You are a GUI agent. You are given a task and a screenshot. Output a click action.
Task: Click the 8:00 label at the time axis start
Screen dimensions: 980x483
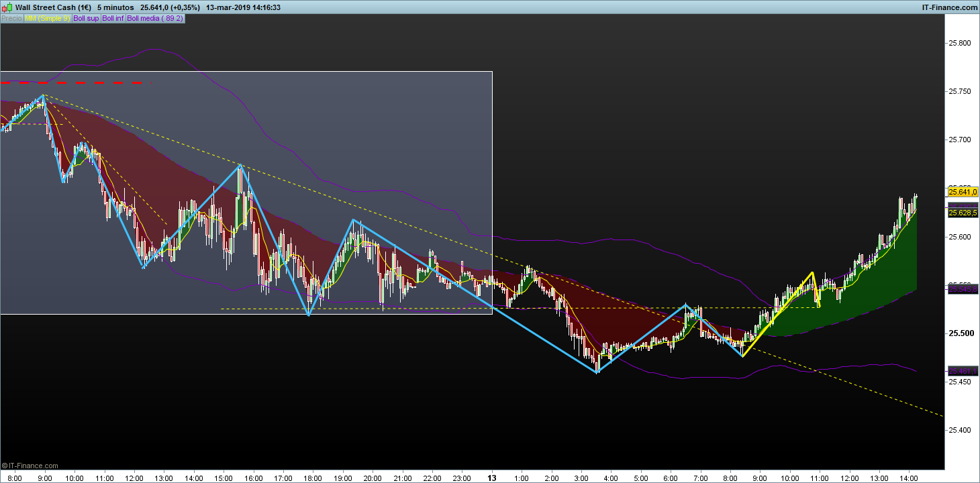coord(13,478)
